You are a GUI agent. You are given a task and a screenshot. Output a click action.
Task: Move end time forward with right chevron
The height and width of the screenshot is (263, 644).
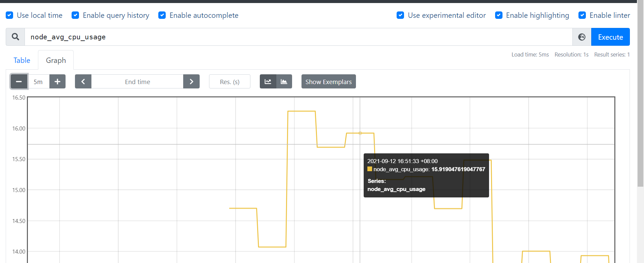pyautogui.click(x=191, y=81)
